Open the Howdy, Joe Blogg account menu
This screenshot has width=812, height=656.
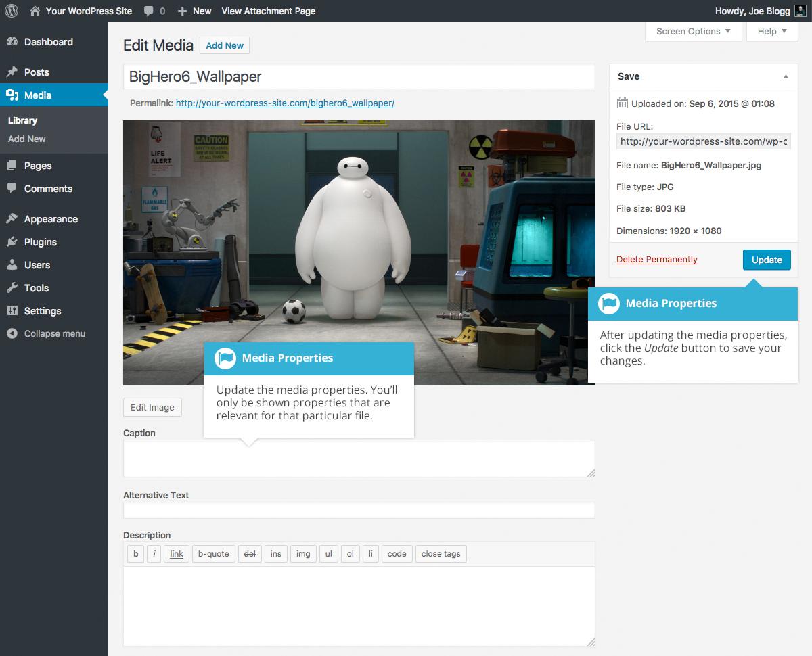[760, 11]
